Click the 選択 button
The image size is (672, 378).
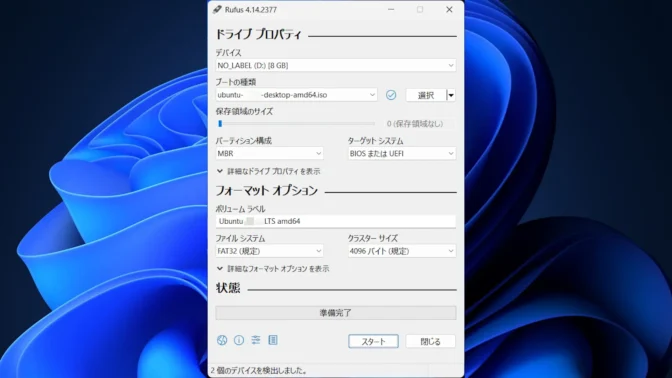coord(426,95)
